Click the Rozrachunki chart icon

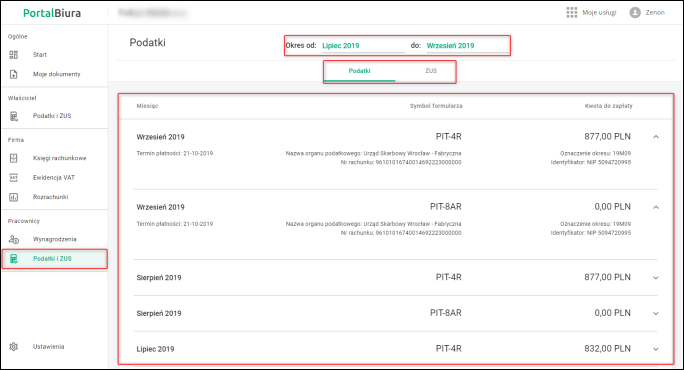coord(14,197)
